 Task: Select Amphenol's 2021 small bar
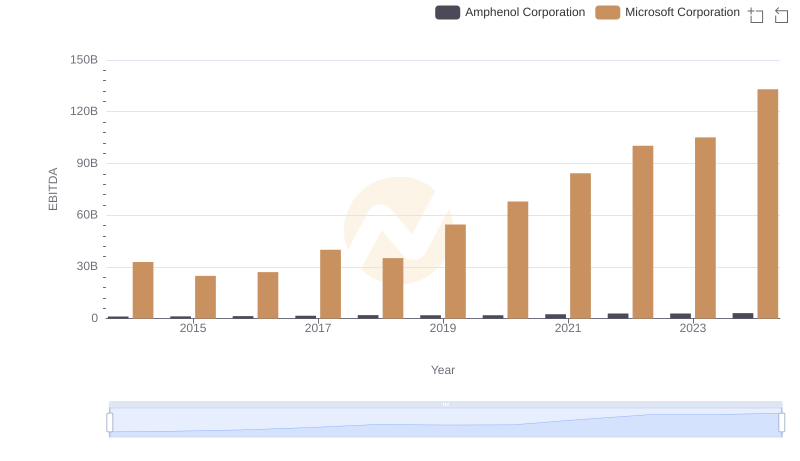point(556,316)
